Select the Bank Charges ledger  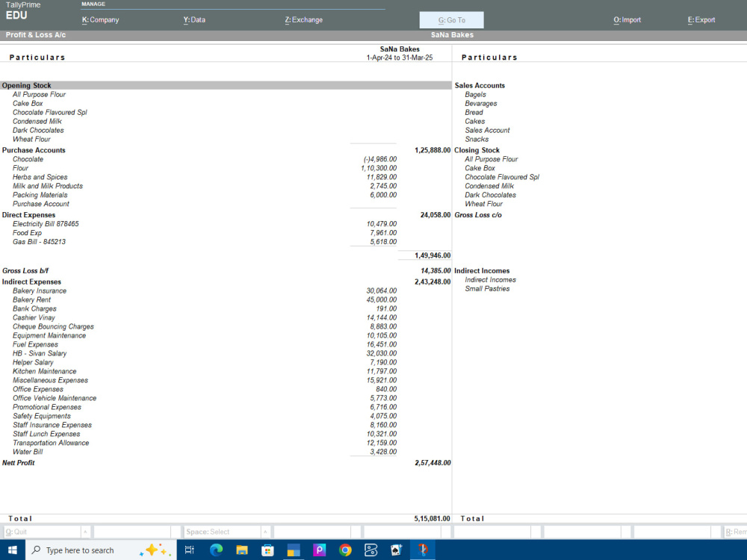coord(35,308)
